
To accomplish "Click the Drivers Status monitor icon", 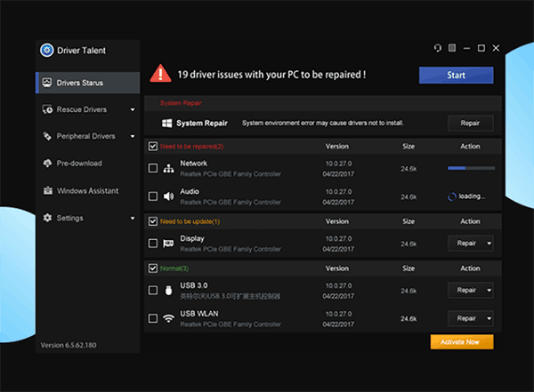I will coord(47,83).
